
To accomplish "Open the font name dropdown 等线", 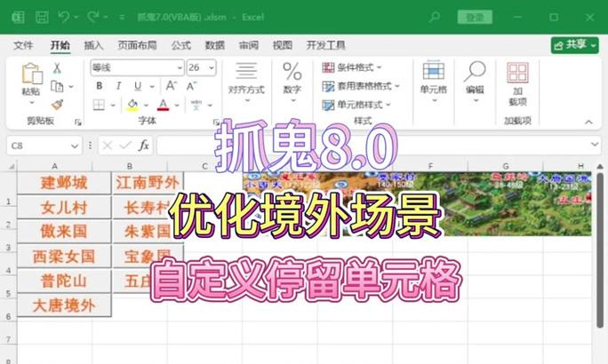I will click(180, 67).
